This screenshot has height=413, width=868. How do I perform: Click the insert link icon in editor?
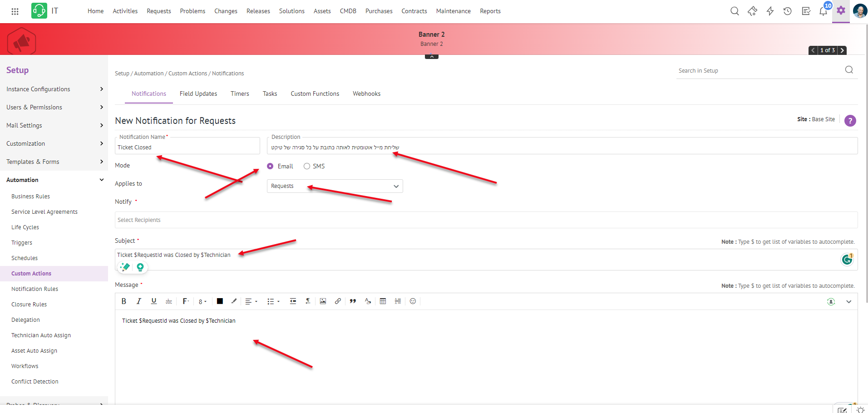pyautogui.click(x=338, y=301)
